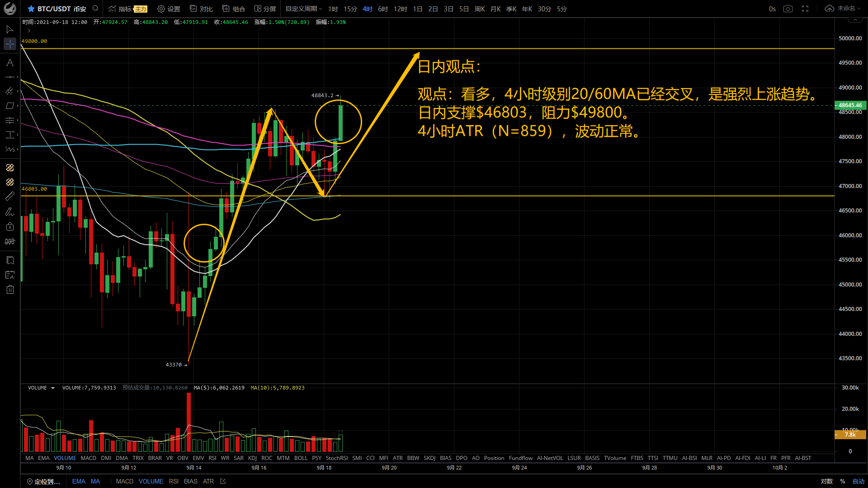Screen dimensions: 868x488
Task: Click the 定位到 locate button
Action: pyautogui.click(x=43, y=481)
